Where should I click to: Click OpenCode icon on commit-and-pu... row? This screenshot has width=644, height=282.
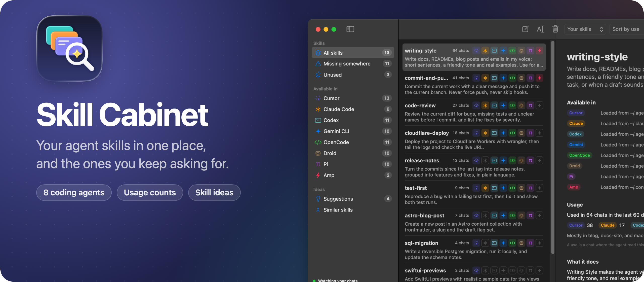(x=512, y=78)
